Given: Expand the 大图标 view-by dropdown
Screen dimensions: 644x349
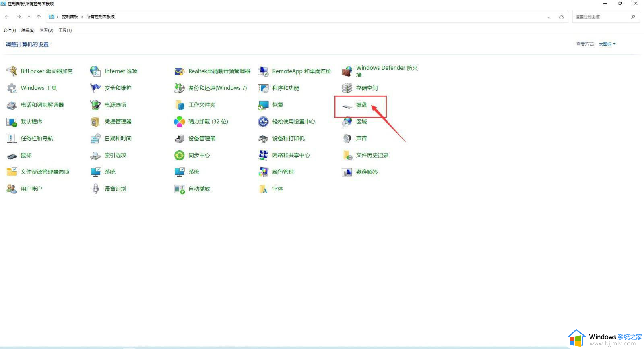Looking at the screenshot, I should click(607, 44).
